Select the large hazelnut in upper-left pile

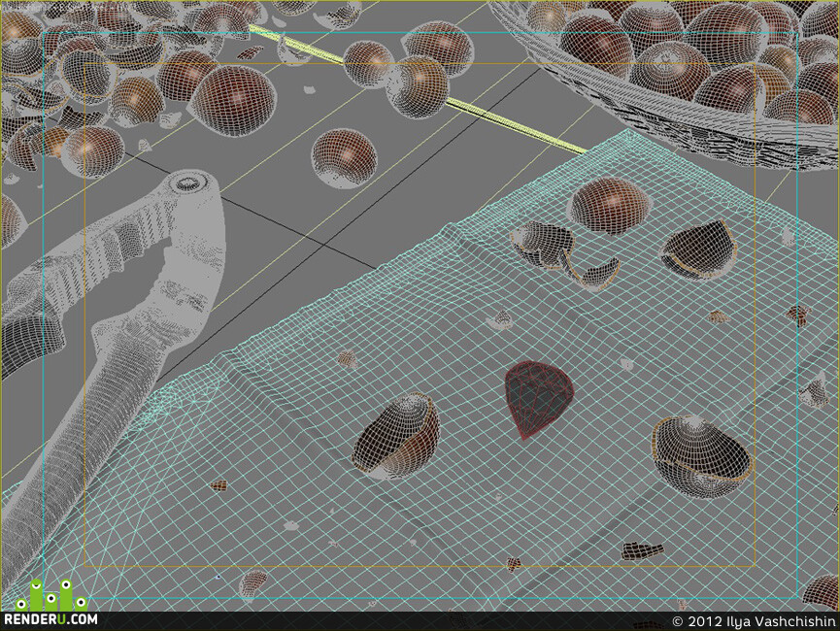pos(234,100)
